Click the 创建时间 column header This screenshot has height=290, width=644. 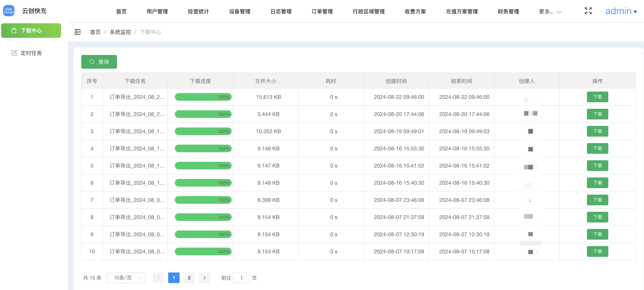click(396, 81)
